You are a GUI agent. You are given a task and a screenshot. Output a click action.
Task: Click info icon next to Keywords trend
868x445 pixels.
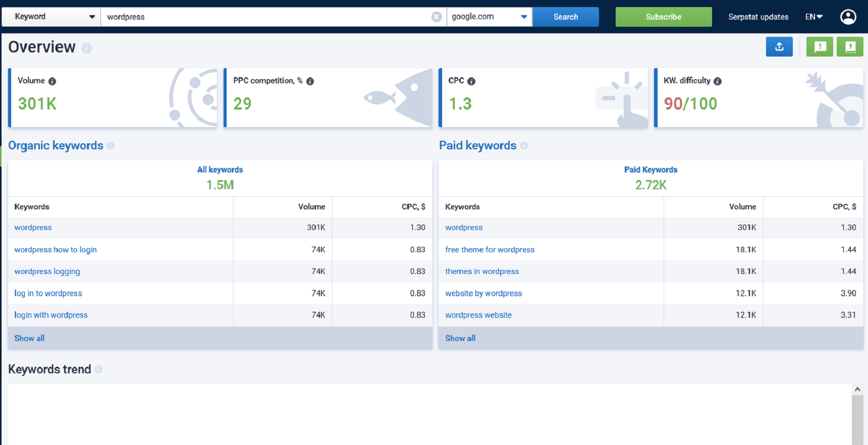[x=98, y=369]
